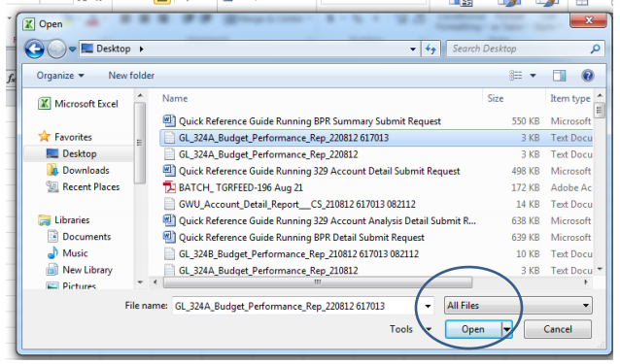
Task: Expand the Open button arrow options
Action: point(507,329)
